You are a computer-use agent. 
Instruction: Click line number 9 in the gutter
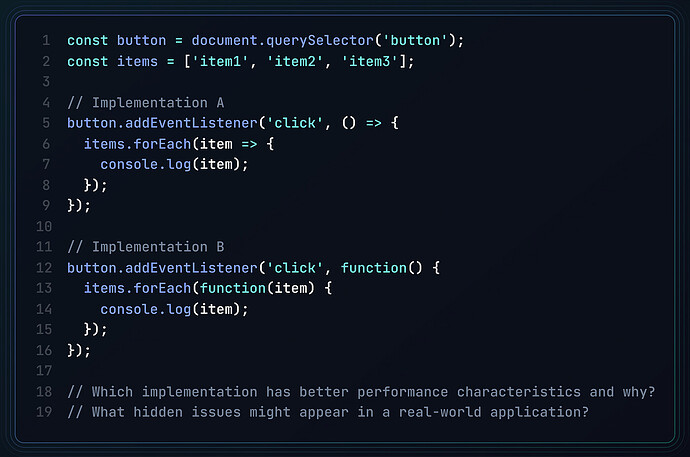pos(46,206)
